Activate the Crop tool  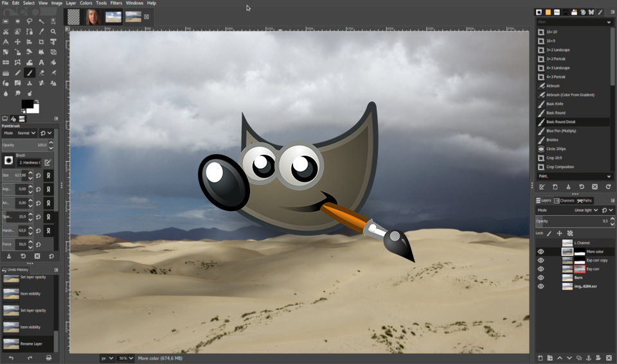click(x=41, y=42)
